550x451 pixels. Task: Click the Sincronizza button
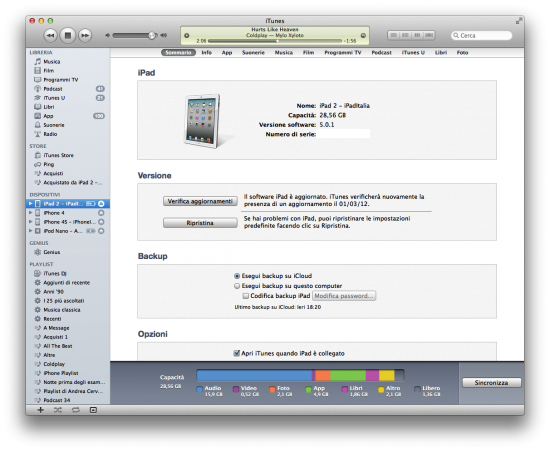pos(491,383)
